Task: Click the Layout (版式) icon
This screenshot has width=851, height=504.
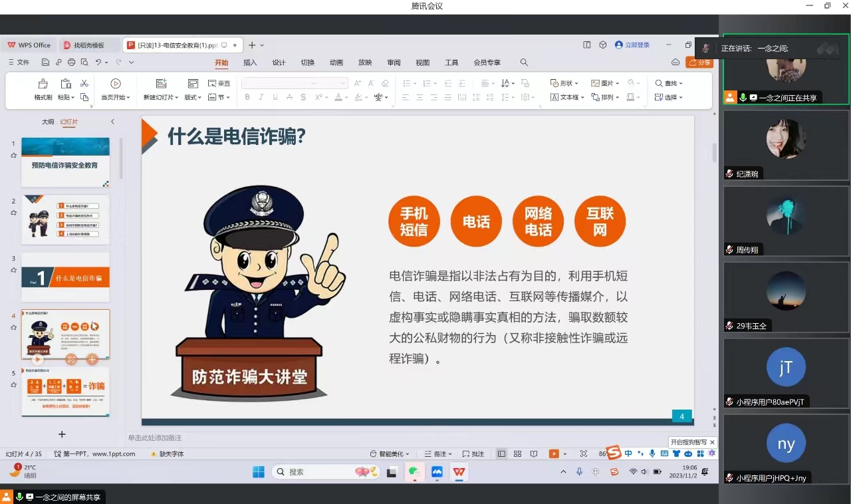Action: tap(193, 84)
